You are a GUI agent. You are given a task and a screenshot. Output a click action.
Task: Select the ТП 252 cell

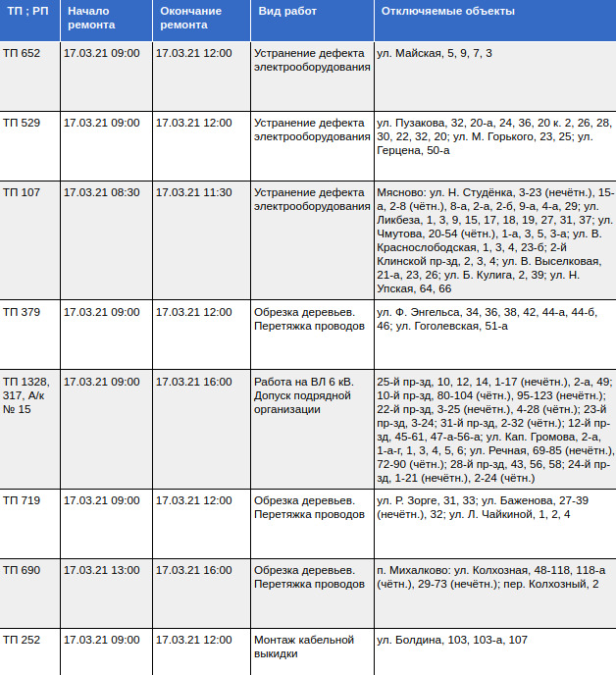click(22, 640)
